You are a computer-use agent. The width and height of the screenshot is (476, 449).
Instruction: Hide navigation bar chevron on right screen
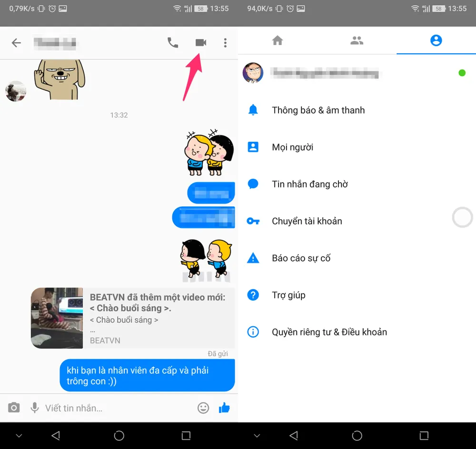pos(257,436)
